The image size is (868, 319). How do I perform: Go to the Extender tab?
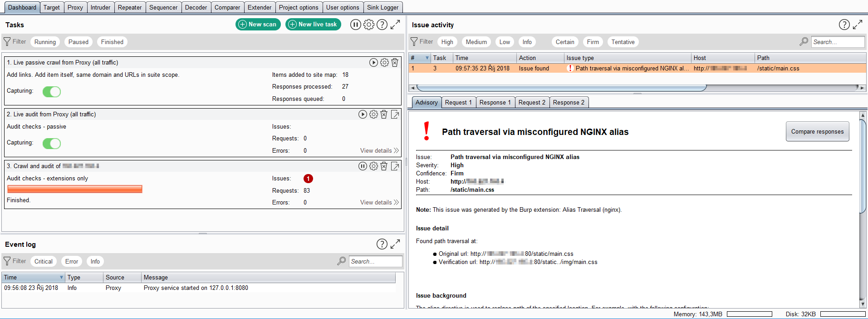(260, 7)
